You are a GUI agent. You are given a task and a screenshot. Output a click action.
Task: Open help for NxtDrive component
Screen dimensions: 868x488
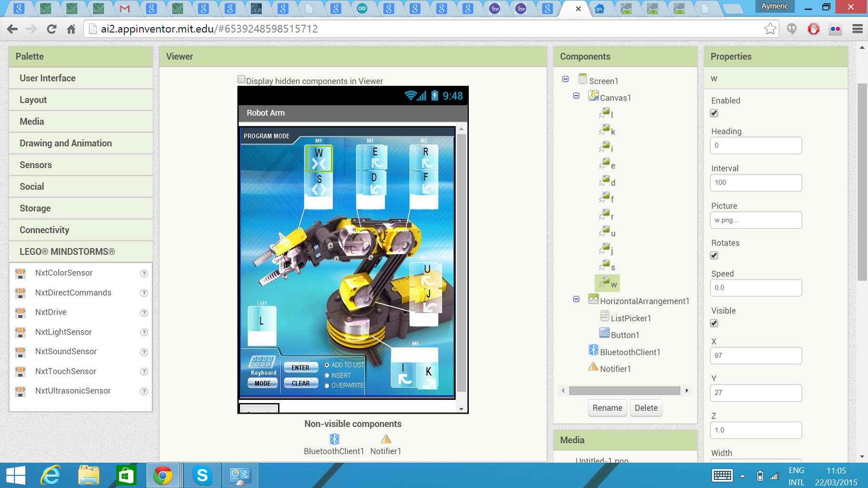pyautogui.click(x=144, y=313)
